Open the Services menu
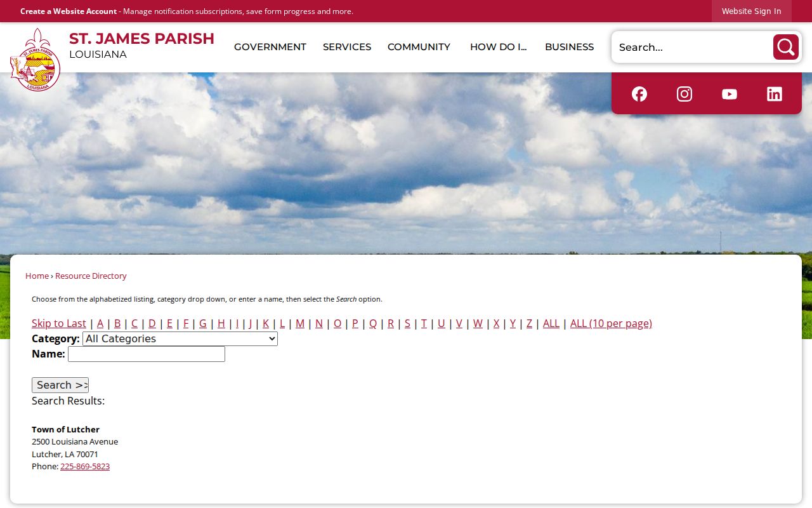Screen dimensions: 812x508 tap(347, 47)
